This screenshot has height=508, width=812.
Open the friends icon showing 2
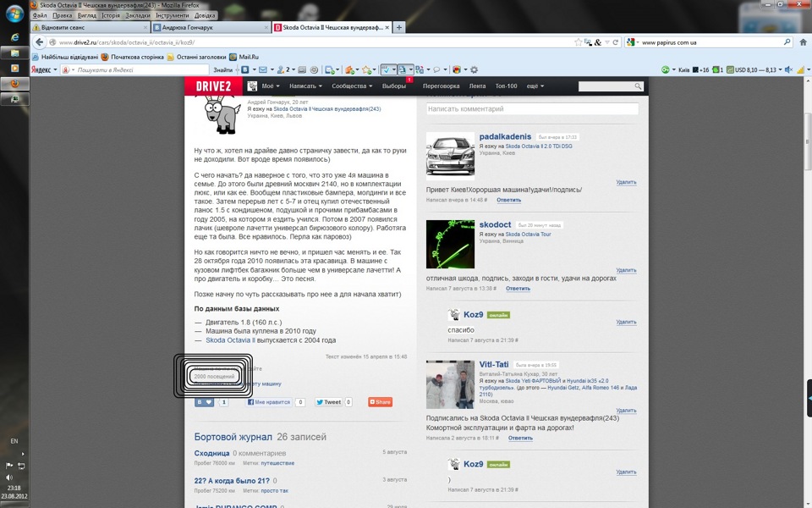pyautogui.click(x=283, y=70)
